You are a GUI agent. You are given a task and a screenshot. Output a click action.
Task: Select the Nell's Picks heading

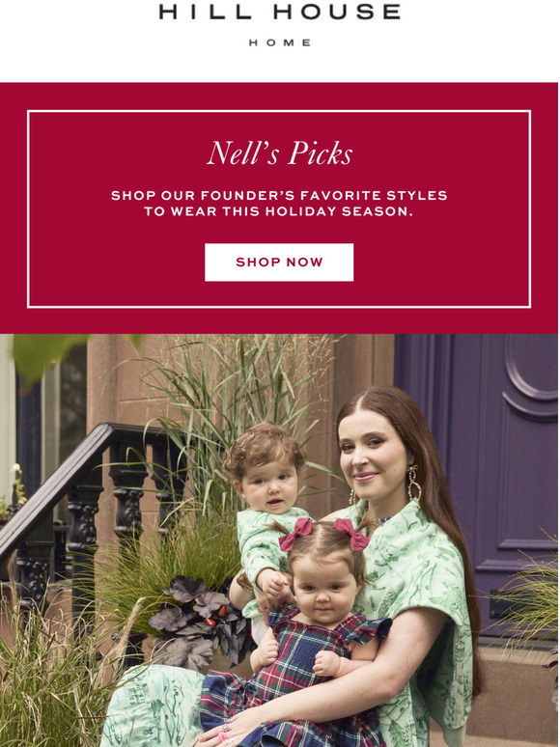point(280,153)
